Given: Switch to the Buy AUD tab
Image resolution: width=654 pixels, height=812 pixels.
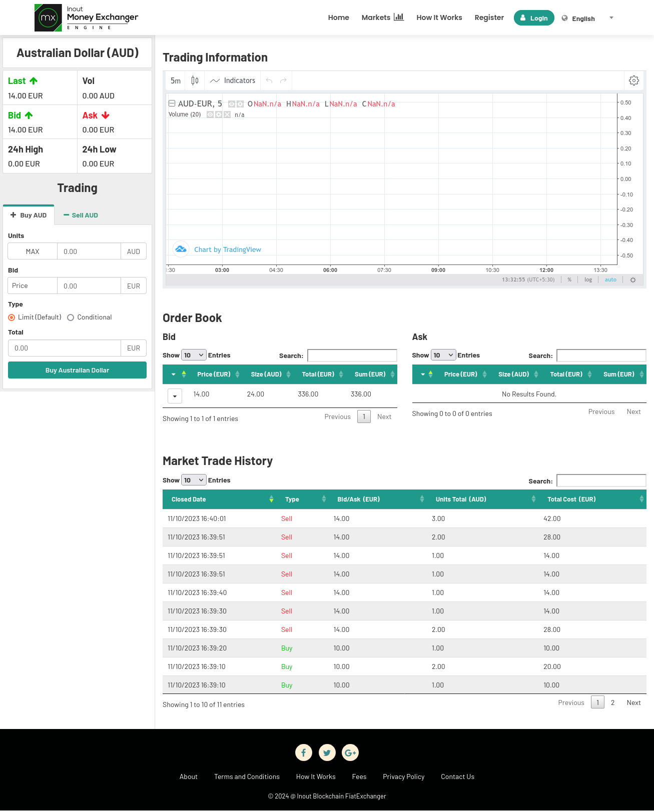Looking at the screenshot, I should 29,215.
